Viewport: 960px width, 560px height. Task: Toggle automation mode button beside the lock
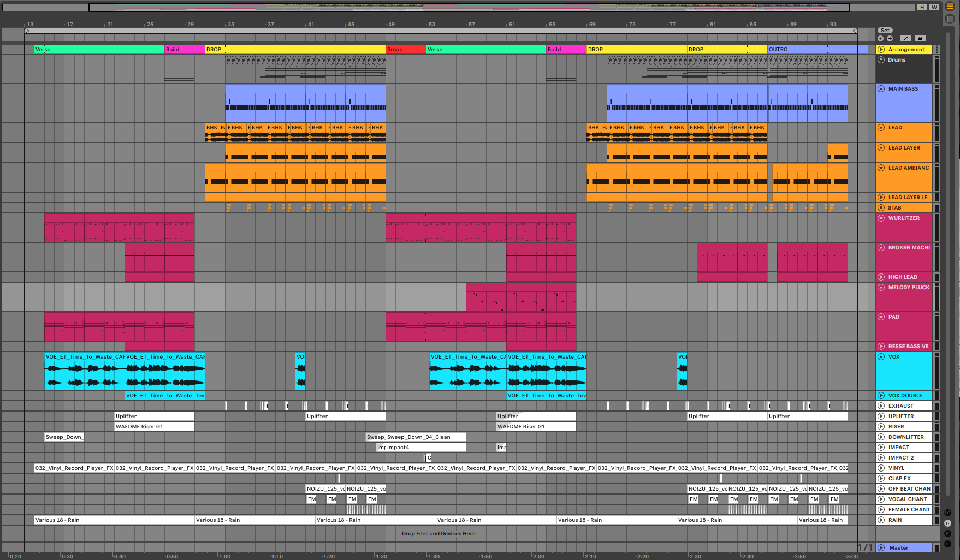click(906, 39)
